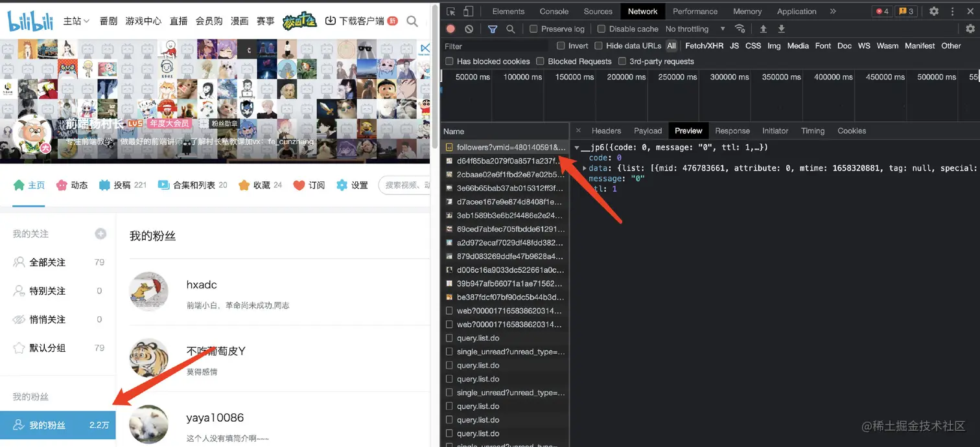Check the Blocked Requests checkbox
This screenshot has height=447, width=980.
tap(541, 61)
